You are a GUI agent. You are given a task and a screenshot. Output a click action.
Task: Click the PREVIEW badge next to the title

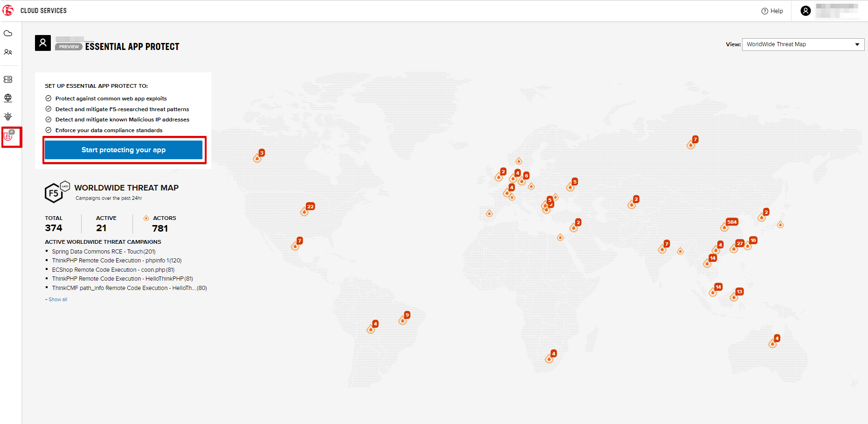69,47
